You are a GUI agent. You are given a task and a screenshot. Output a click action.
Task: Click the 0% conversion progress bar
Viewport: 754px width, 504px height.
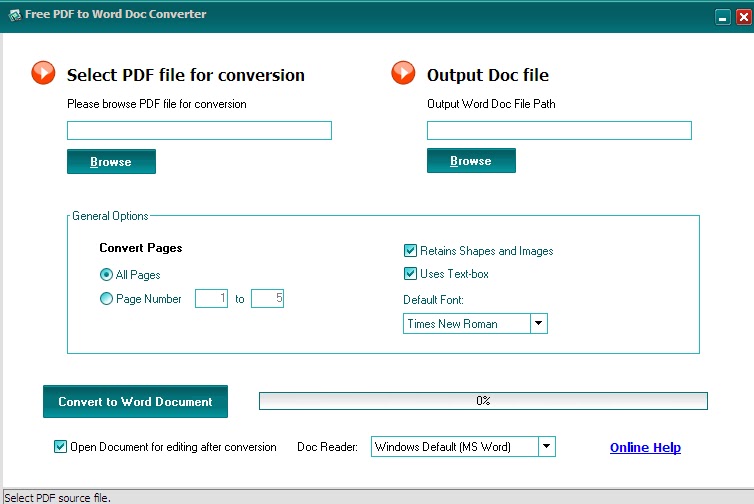[x=483, y=401]
